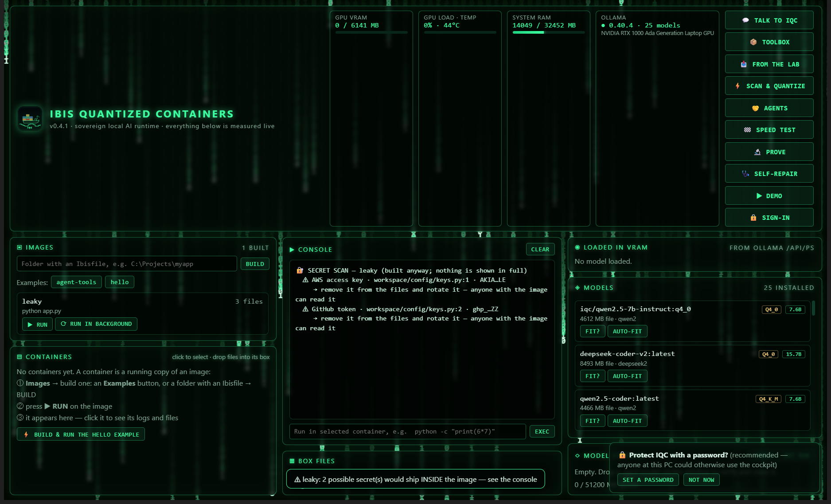Start Self-Repair
Image resolution: width=831 pixels, height=504 pixels.
point(769,174)
